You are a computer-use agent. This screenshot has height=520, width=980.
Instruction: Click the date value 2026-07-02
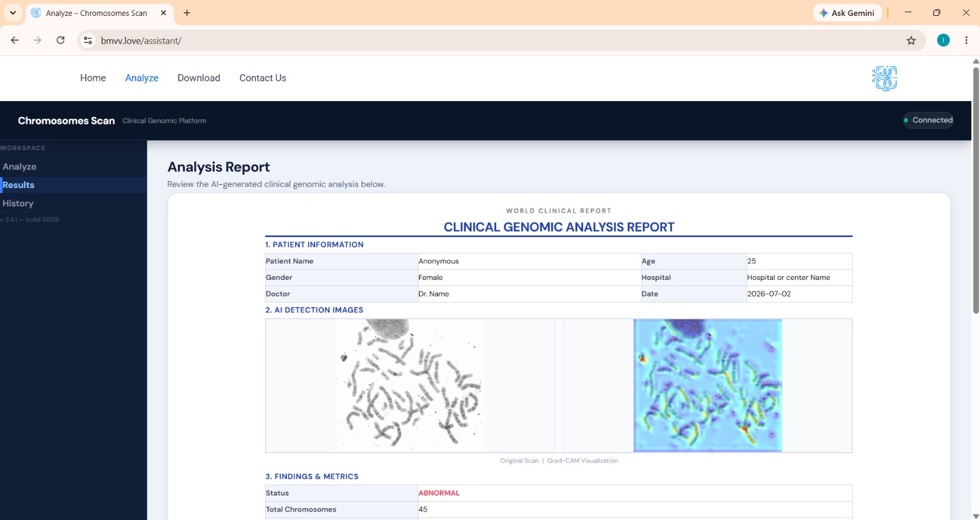pyautogui.click(x=769, y=294)
